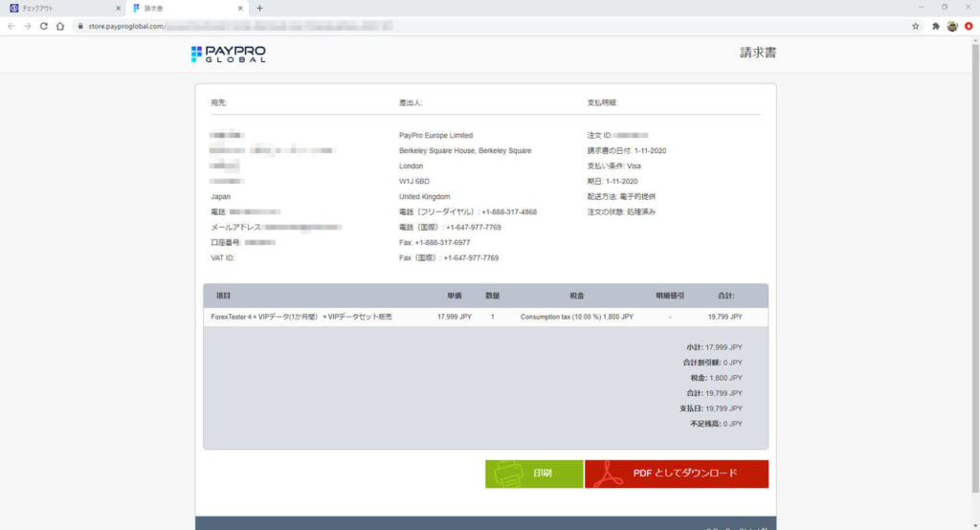Viewport: 980px width, 530px height.
Task: Click the 合計 column header
Action: 725,296
